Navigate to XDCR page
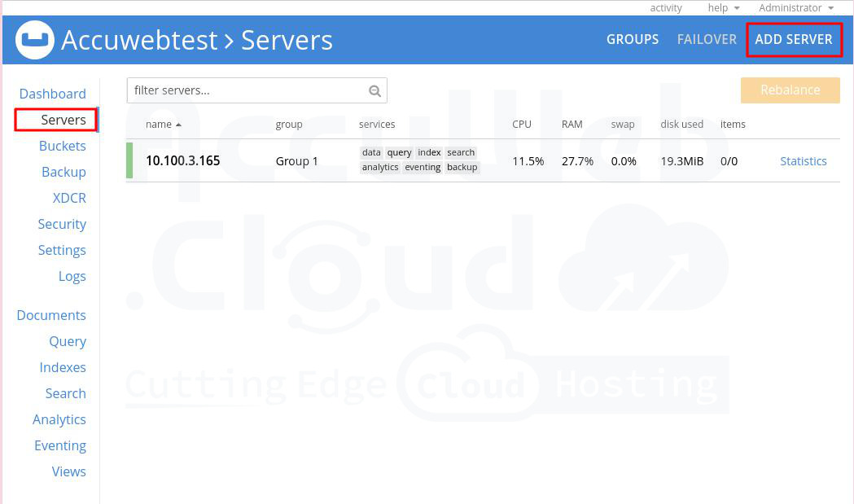 [69, 198]
